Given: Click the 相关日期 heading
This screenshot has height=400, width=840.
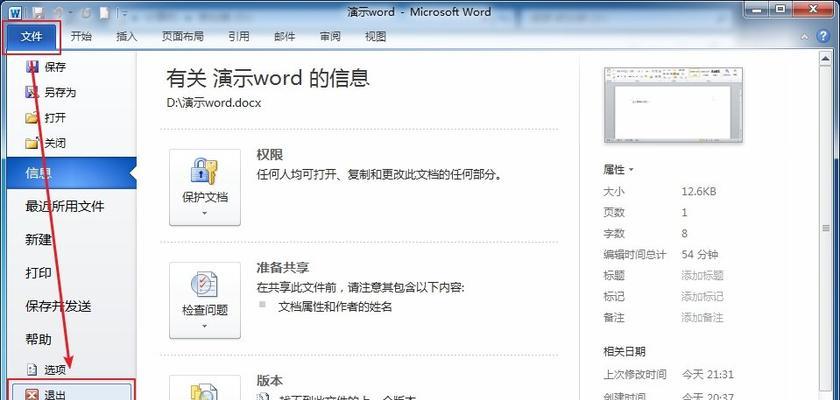Looking at the screenshot, I should pyautogui.click(x=625, y=351).
